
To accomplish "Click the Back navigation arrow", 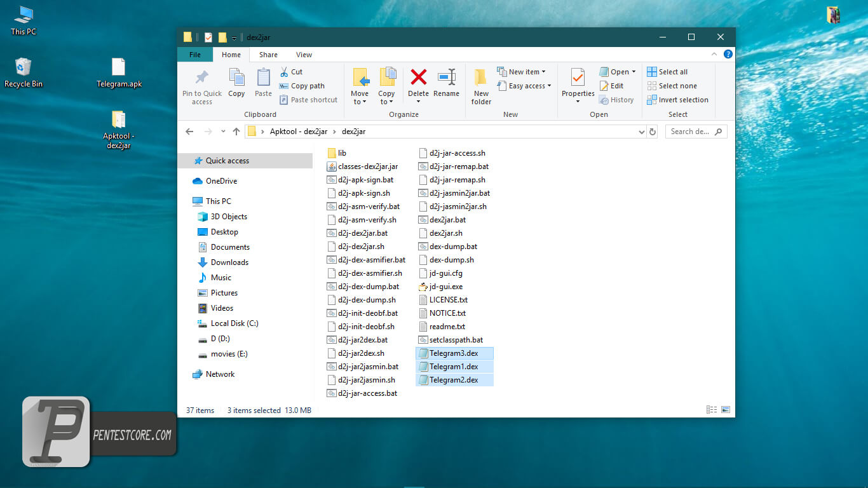I will [189, 132].
